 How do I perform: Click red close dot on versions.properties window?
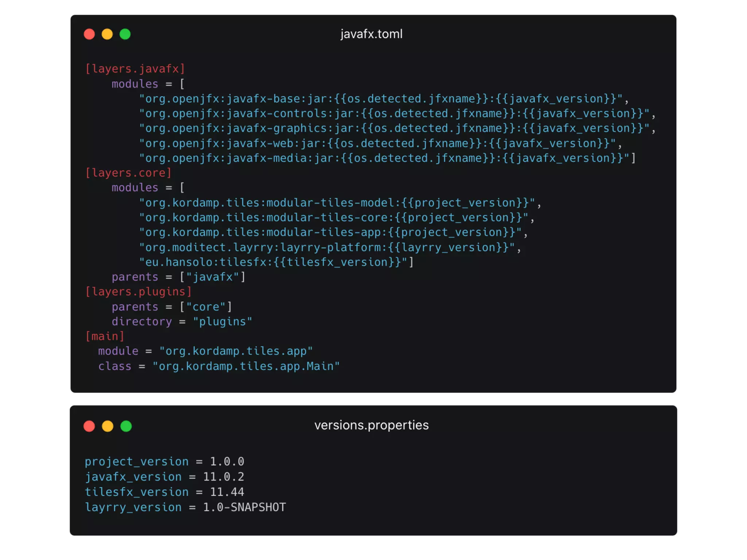(x=89, y=426)
